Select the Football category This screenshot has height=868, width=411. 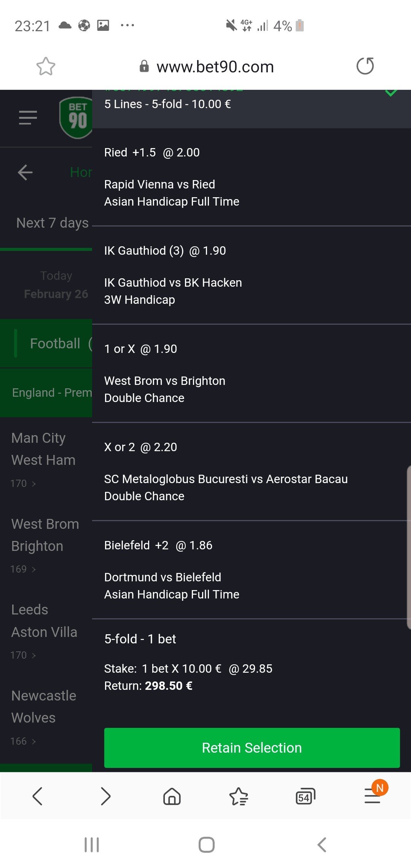click(55, 343)
